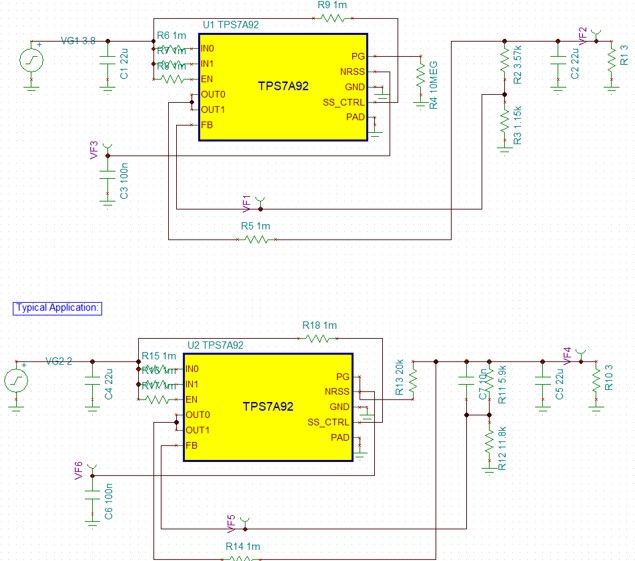Select resistor R18 1m

[318, 338]
